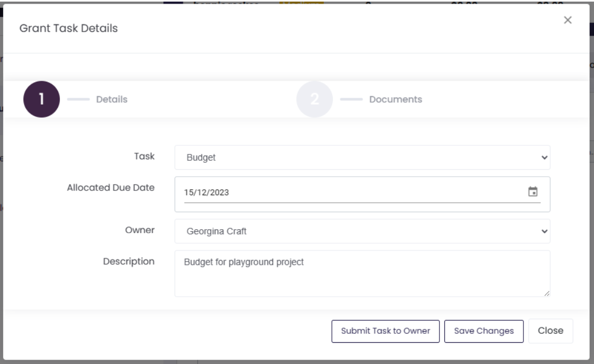Submit Task to Owner
Image resolution: width=594 pixels, height=364 pixels.
pyautogui.click(x=385, y=331)
